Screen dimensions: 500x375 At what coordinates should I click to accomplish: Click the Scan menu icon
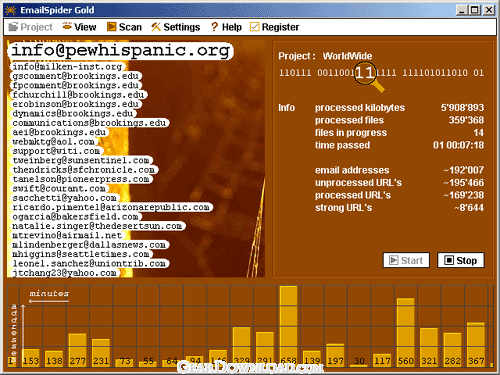coord(111,27)
